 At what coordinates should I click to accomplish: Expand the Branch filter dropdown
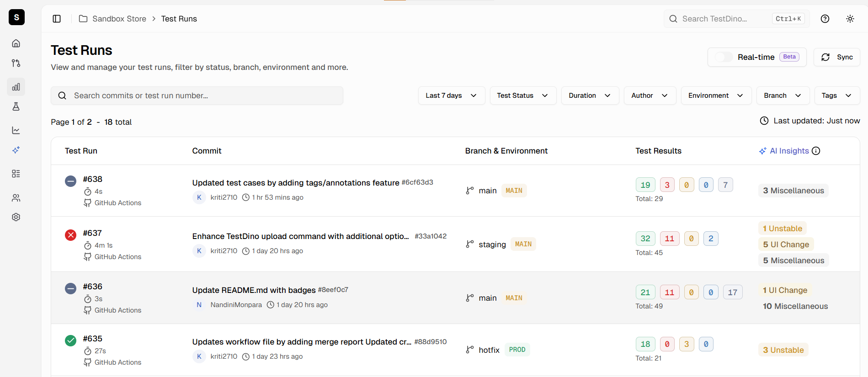(783, 96)
